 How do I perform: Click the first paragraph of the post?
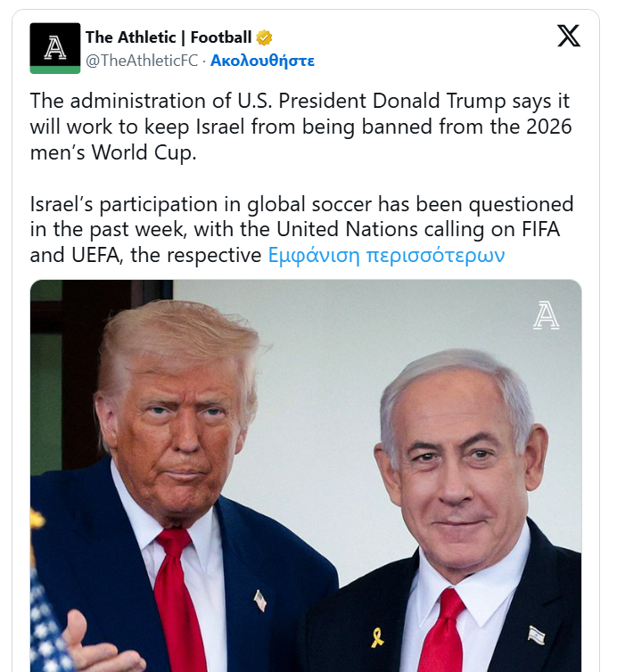click(301, 127)
